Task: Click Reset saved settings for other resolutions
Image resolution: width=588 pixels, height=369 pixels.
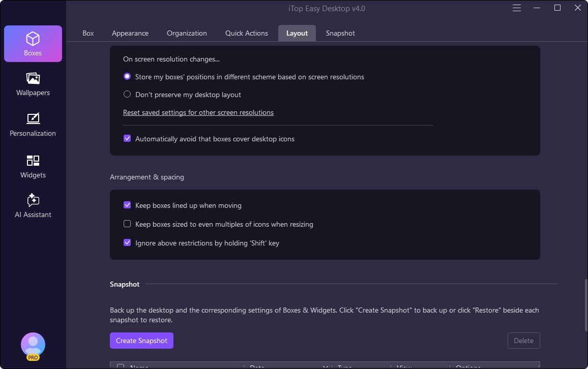Action: point(198,112)
